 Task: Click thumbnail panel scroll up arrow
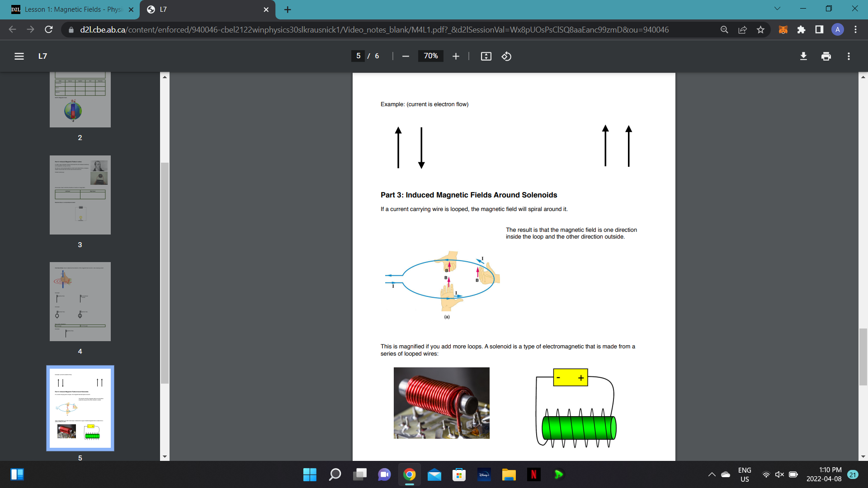pyautogui.click(x=165, y=77)
